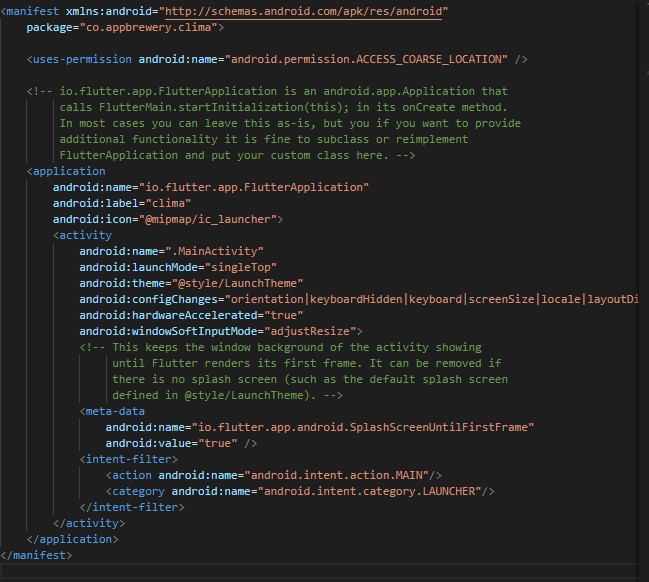Click the meta-data tag name

(x=115, y=411)
